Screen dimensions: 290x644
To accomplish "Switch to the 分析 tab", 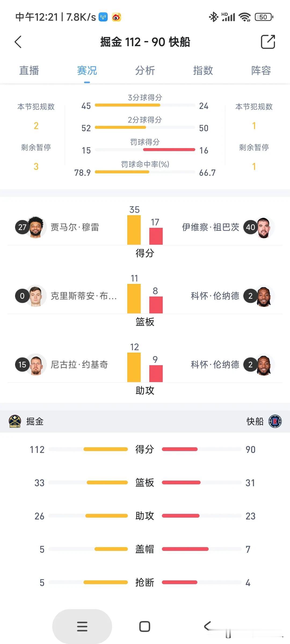I will pyautogui.click(x=145, y=71).
